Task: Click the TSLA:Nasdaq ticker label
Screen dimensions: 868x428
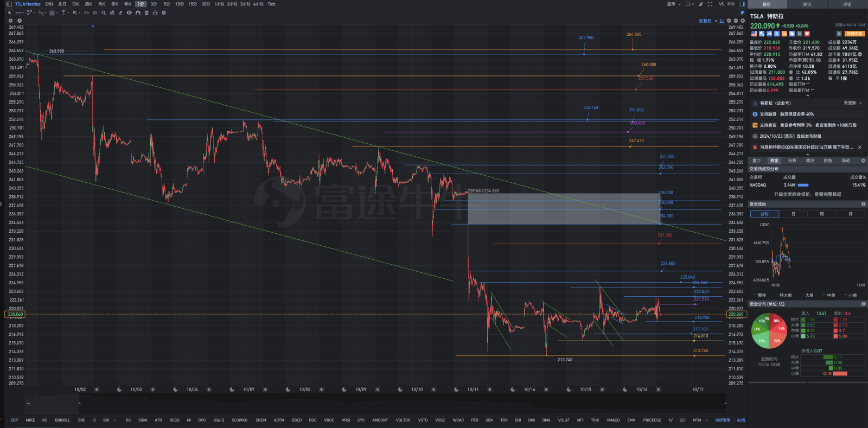Action: [x=28, y=4]
